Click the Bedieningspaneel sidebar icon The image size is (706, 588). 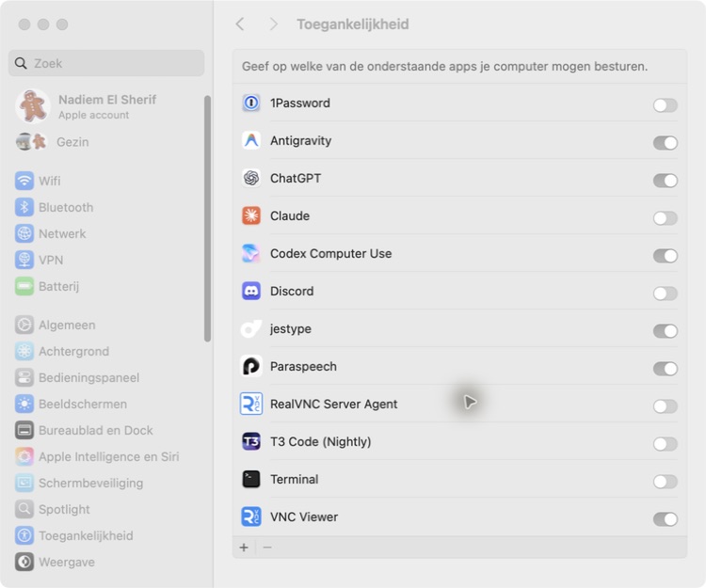(24, 377)
